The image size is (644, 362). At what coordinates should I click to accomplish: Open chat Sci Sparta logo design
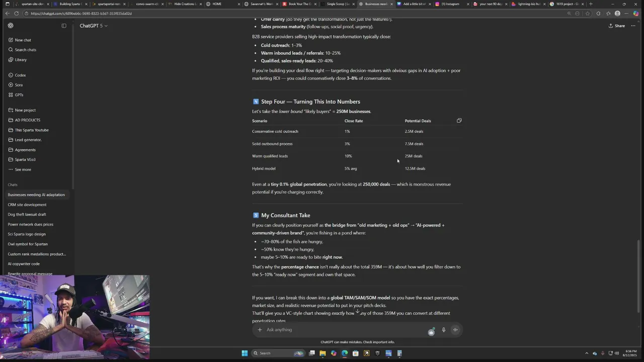coord(27,234)
